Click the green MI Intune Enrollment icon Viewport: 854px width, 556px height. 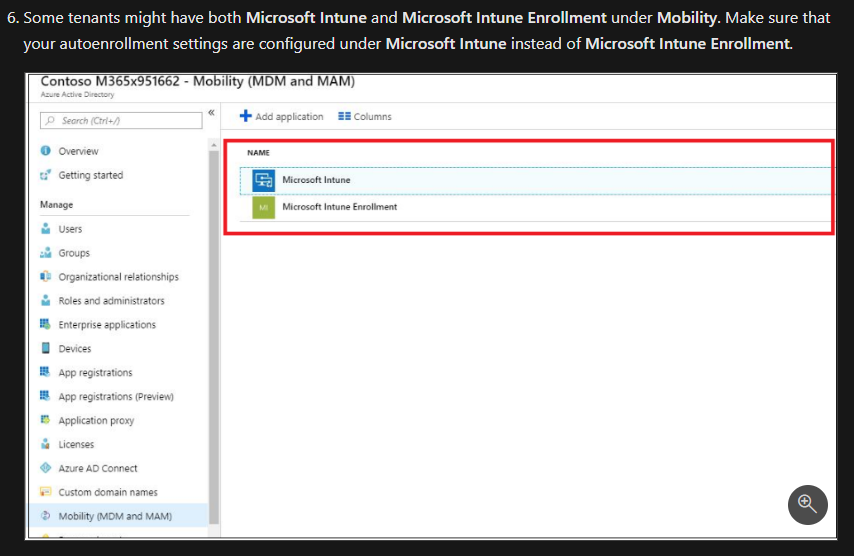[264, 207]
